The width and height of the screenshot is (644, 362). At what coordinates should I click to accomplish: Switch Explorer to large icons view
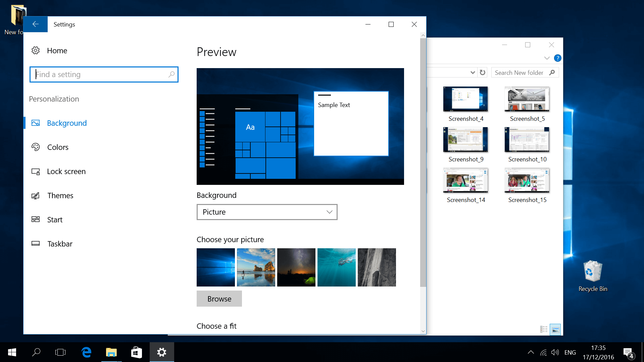tap(555, 329)
